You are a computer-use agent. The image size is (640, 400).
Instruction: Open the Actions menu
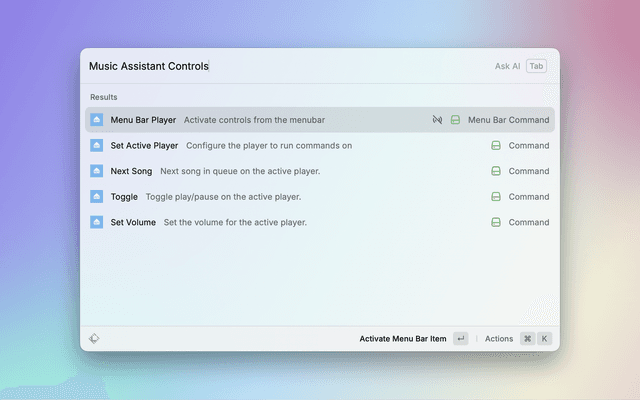click(x=499, y=339)
